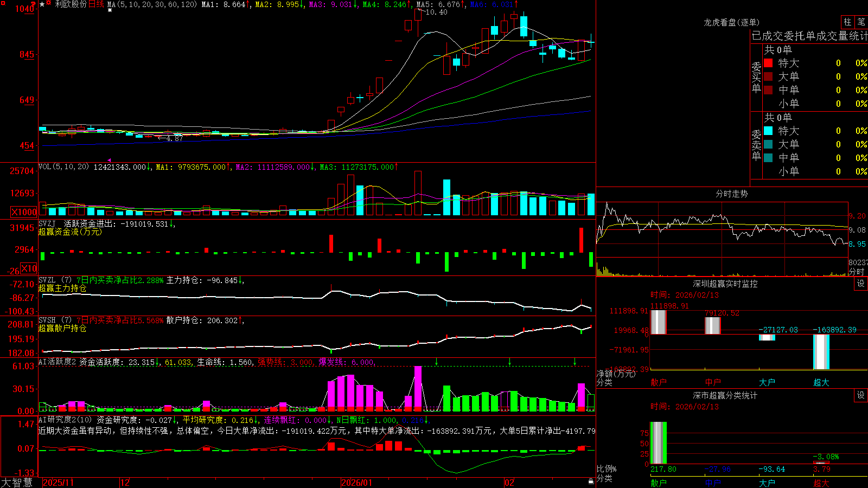Click the AI活跃度2 indicator label
Image resolution: width=868 pixels, height=488 pixels.
57,362
